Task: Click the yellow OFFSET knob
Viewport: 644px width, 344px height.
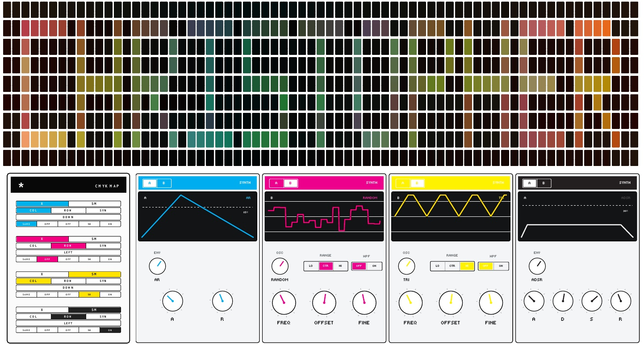Action: click(x=451, y=303)
